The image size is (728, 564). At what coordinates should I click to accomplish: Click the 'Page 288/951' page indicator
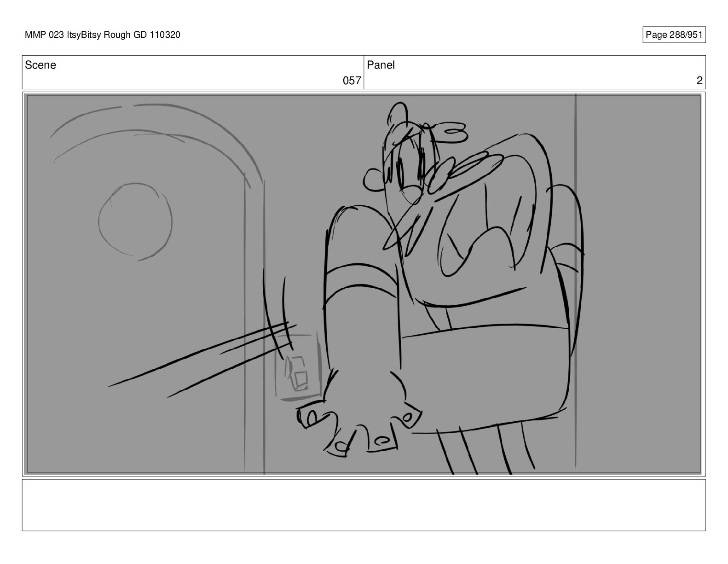(x=674, y=35)
